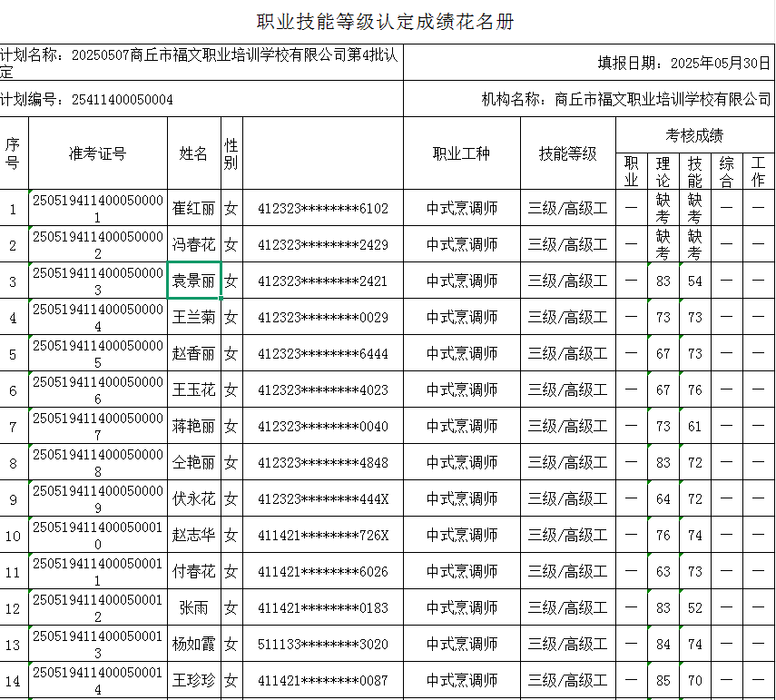The width and height of the screenshot is (776, 700).
Task: Select 三级/高级工 in row 14
Action: tap(568, 680)
